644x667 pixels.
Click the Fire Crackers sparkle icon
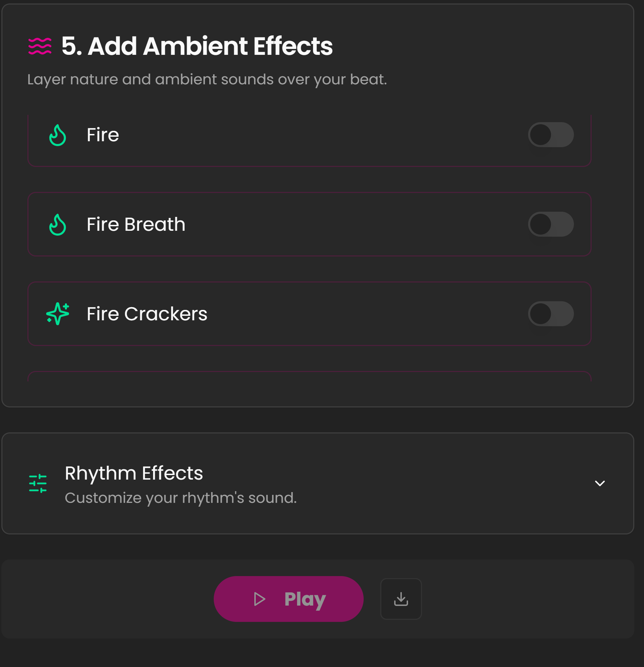pyautogui.click(x=58, y=314)
